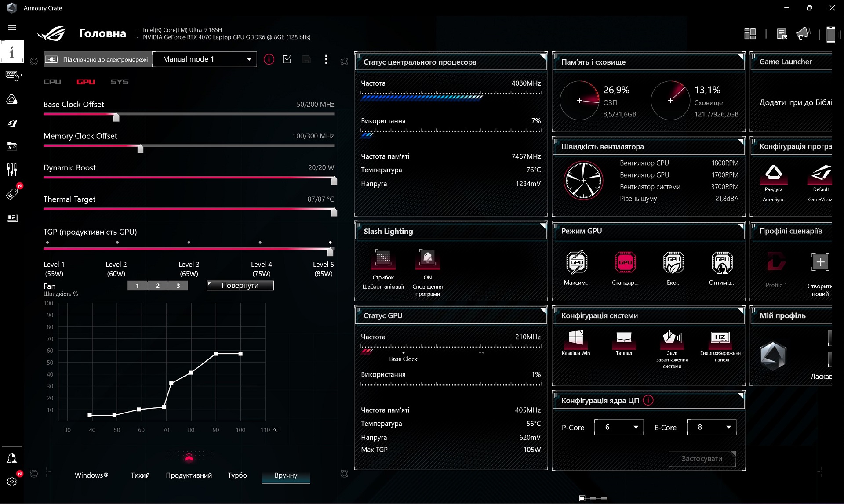This screenshot has height=504, width=844.
Task: Open Slash Lighting animation template
Action: (x=383, y=259)
